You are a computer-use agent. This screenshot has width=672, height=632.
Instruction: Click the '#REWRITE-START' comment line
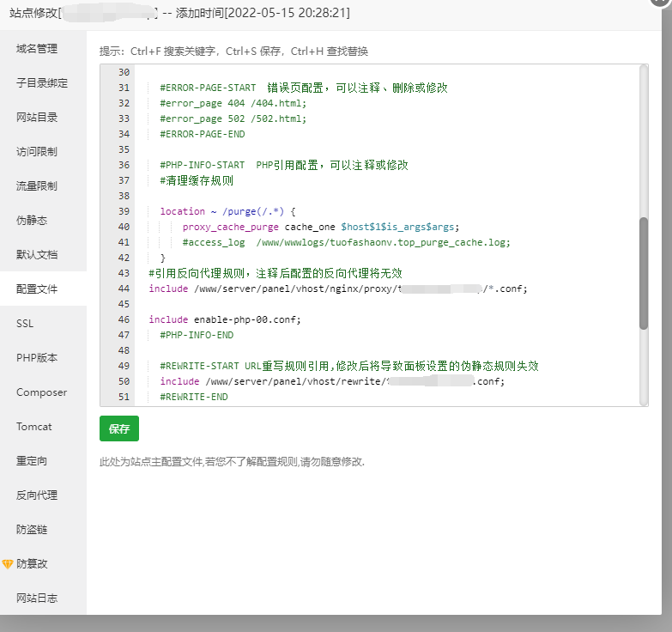click(348, 366)
